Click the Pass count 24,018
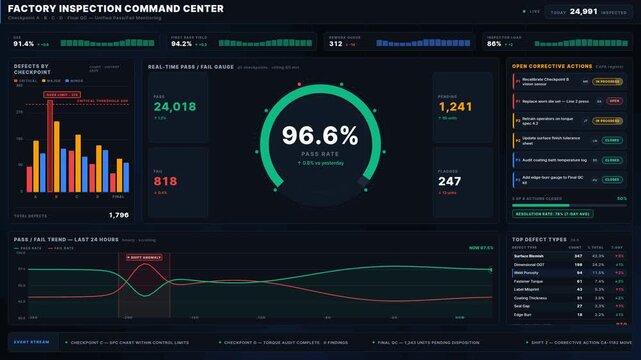This screenshot has width=641, height=360. point(175,107)
